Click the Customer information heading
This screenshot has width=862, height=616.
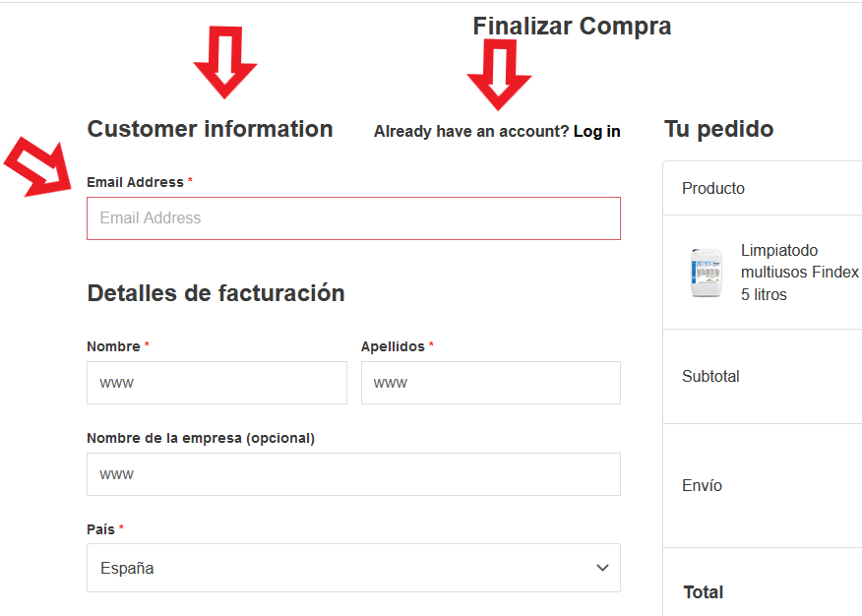(210, 129)
